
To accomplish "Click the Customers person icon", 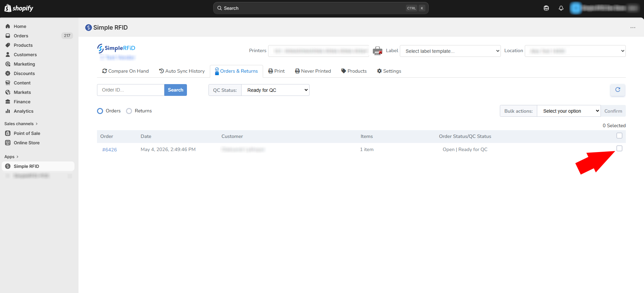I will pyautogui.click(x=8, y=54).
